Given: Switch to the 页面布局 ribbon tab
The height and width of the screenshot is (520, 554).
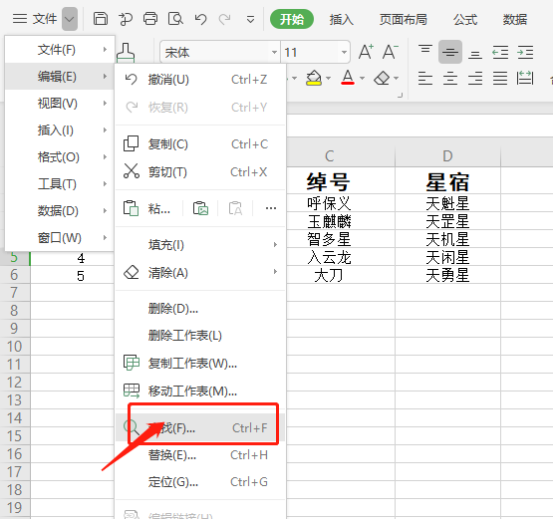Looking at the screenshot, I should click(x=403, y=19).
